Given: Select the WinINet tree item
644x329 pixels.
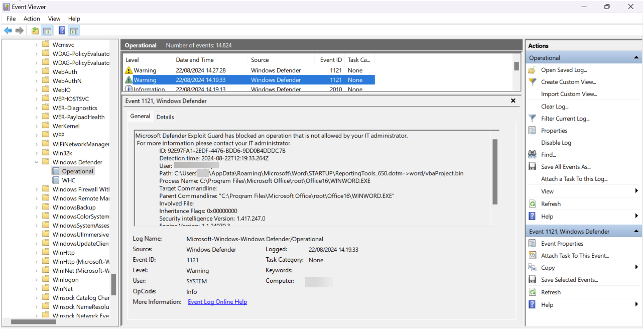Looking at the screenshot, I should pos(81,271).
